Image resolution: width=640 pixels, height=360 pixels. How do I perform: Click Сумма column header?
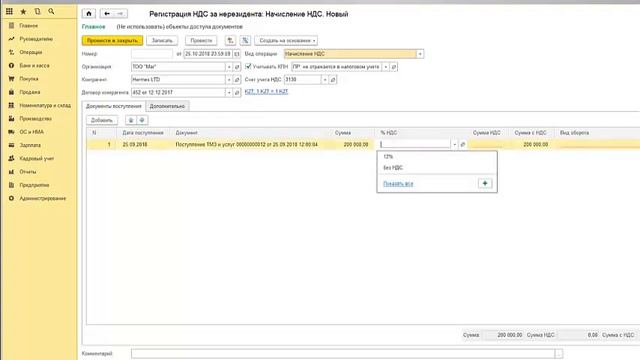[342, 133]
